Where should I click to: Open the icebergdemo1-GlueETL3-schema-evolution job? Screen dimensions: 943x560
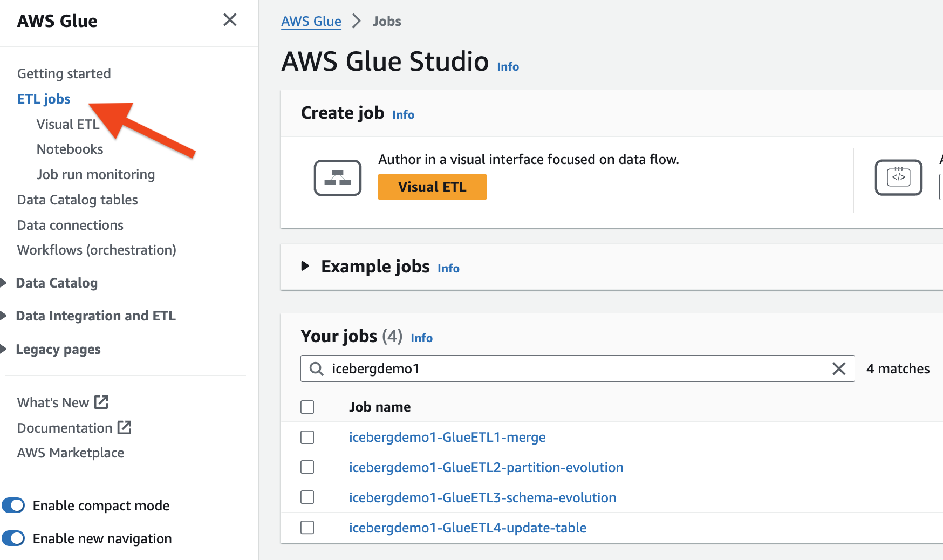(482, 497)
